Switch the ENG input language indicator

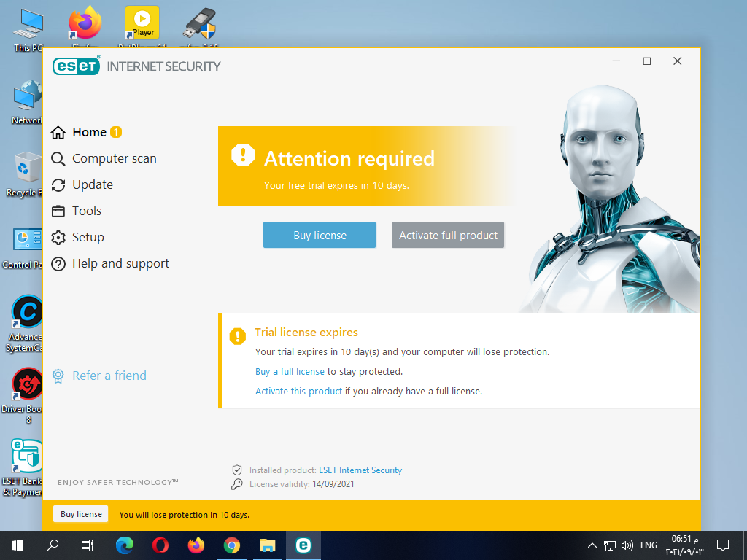click(x=649, y=545)
